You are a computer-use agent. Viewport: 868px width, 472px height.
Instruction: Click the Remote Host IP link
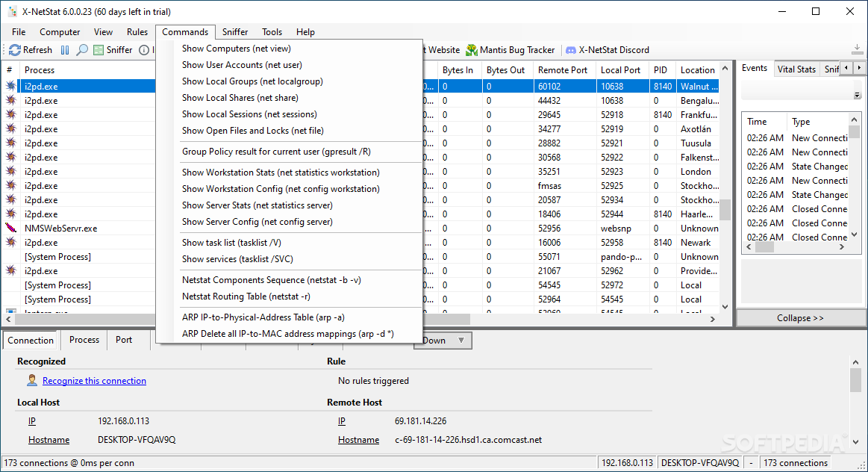[x=342, y=421]
